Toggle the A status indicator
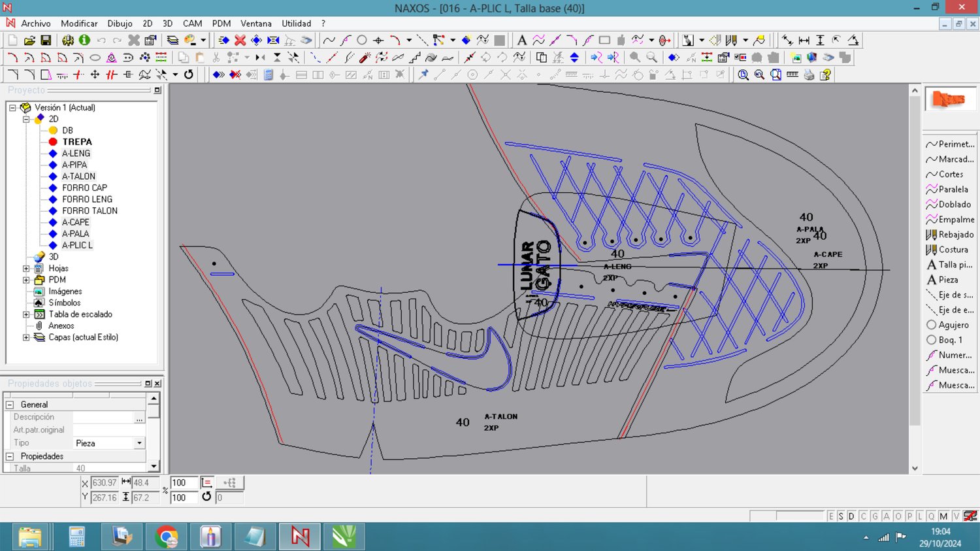The image size is (980, 551). [887, 516]
